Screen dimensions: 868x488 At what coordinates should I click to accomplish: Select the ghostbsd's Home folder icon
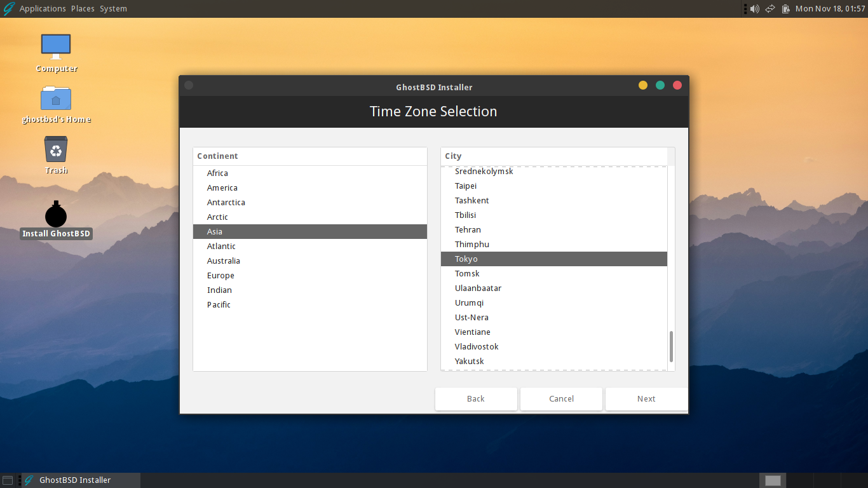point(56,104)
